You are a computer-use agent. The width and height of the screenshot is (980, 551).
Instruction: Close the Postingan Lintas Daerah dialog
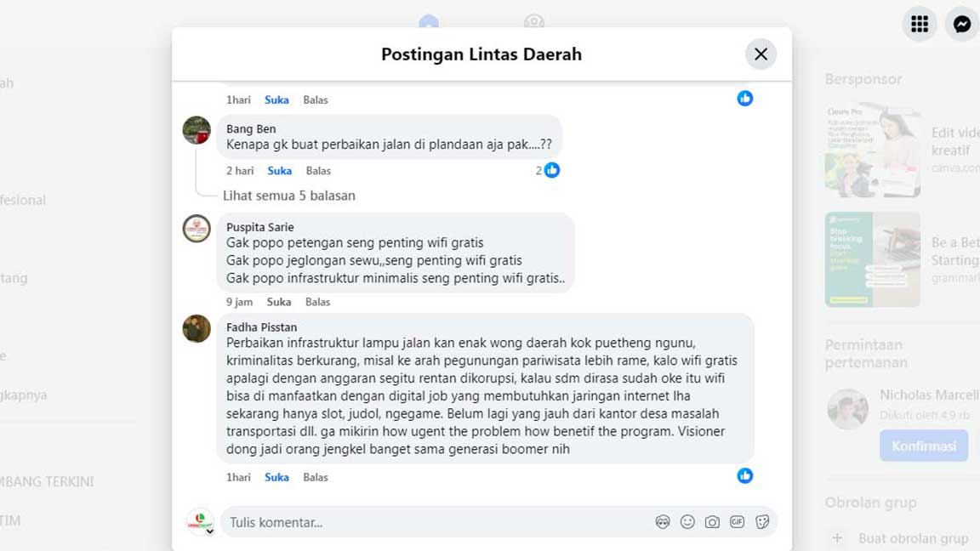pos(761,54)
